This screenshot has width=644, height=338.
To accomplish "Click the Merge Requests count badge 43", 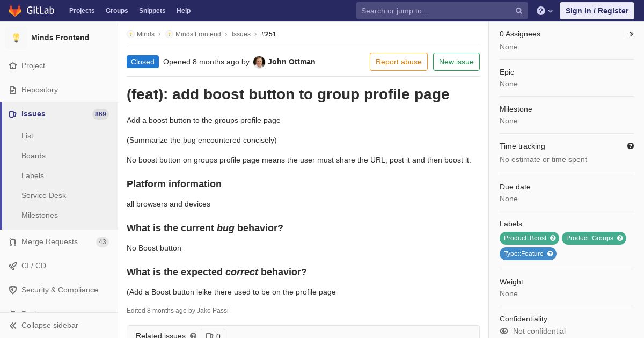I will 103,242.
